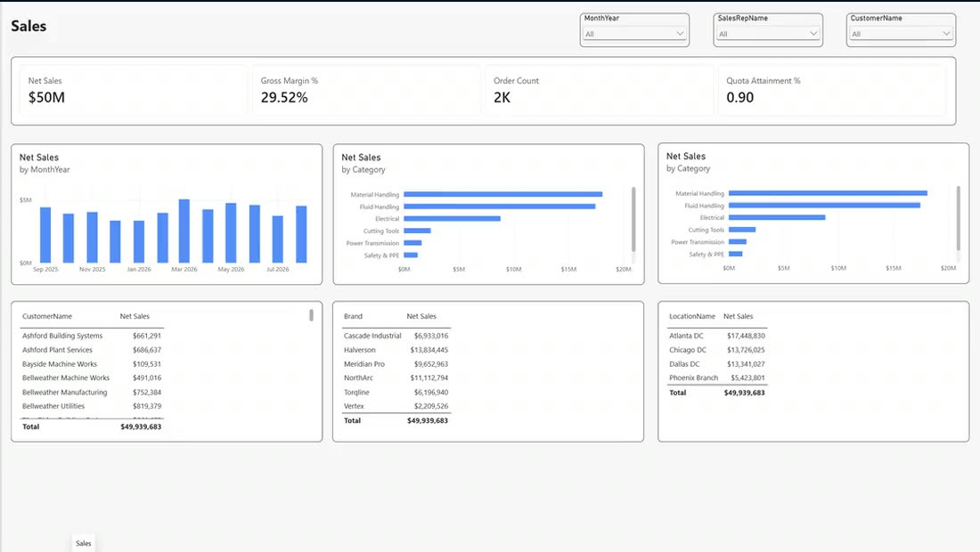Viewport: 980px width, 552px height.
Task: Select the Bellweather Utilities row
Action: (92, 406)
